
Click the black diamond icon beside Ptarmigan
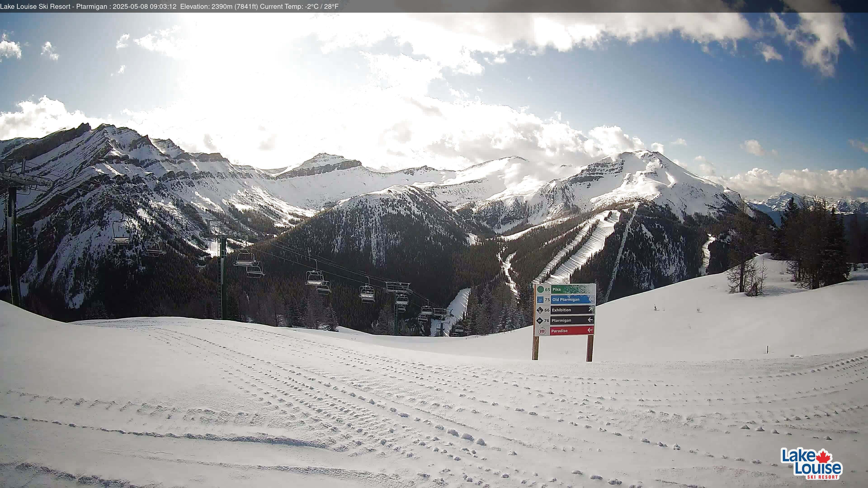540,321
